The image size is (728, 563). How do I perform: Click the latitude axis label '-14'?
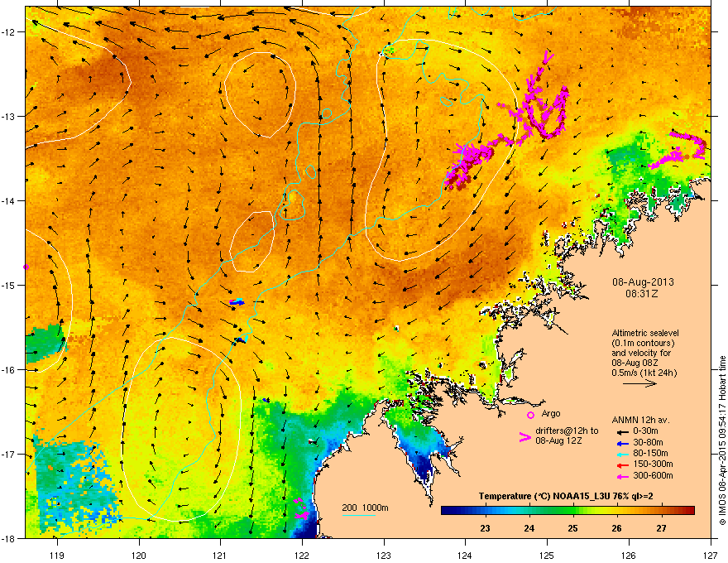click(9, 201)
